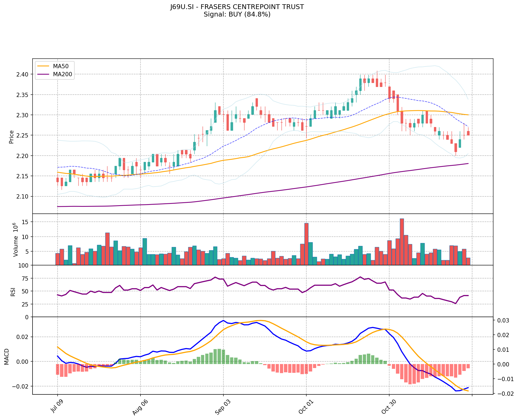The width and height of the screenshot is (518, 420).
Task: Click the Price y-axis label
Action: coord(11,137)
